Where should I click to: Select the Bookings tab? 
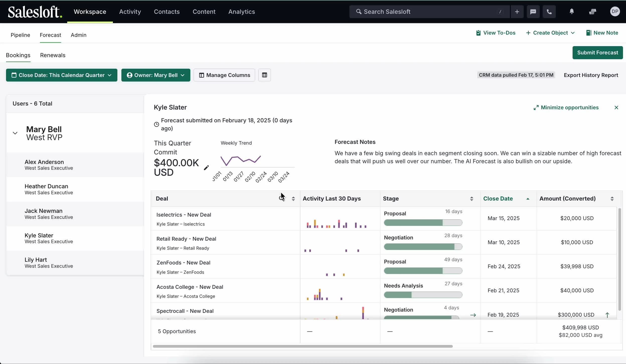tap(18, 55)
